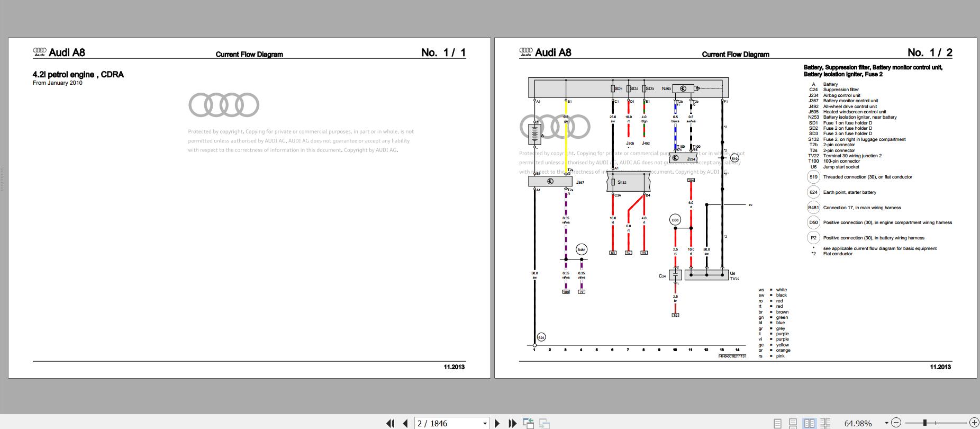Click the 'Heated windscreen control unit' legend entry

pos(855,112)
